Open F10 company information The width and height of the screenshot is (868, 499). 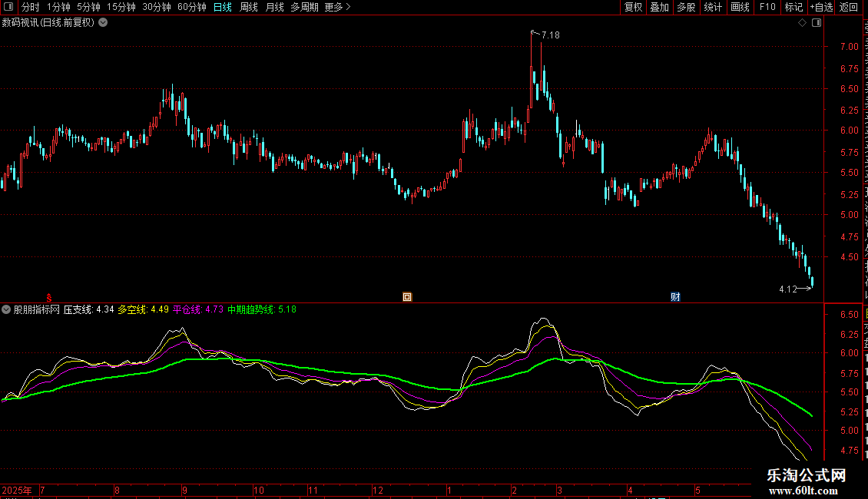[767, 7]
